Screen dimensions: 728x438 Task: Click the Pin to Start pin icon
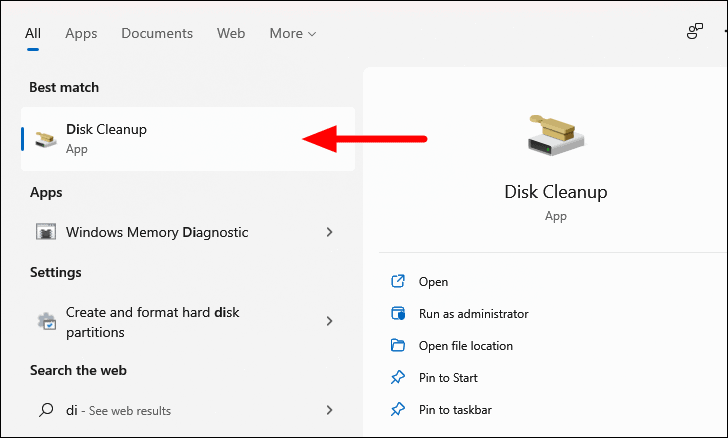(x=398, y=377)
